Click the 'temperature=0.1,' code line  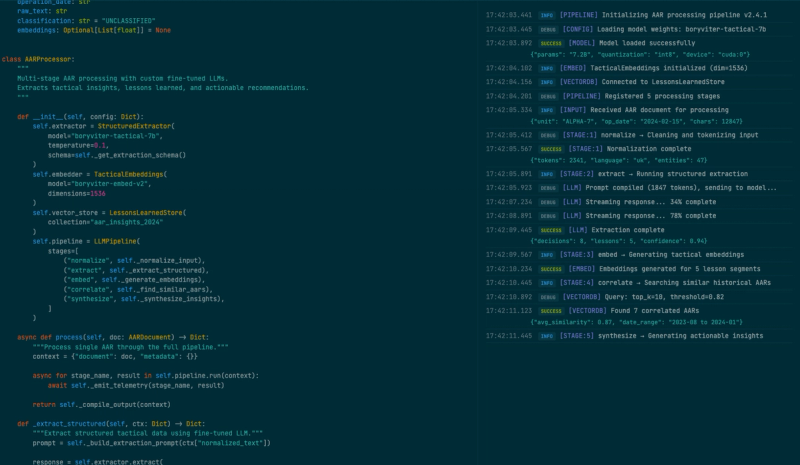coord(79,145)
